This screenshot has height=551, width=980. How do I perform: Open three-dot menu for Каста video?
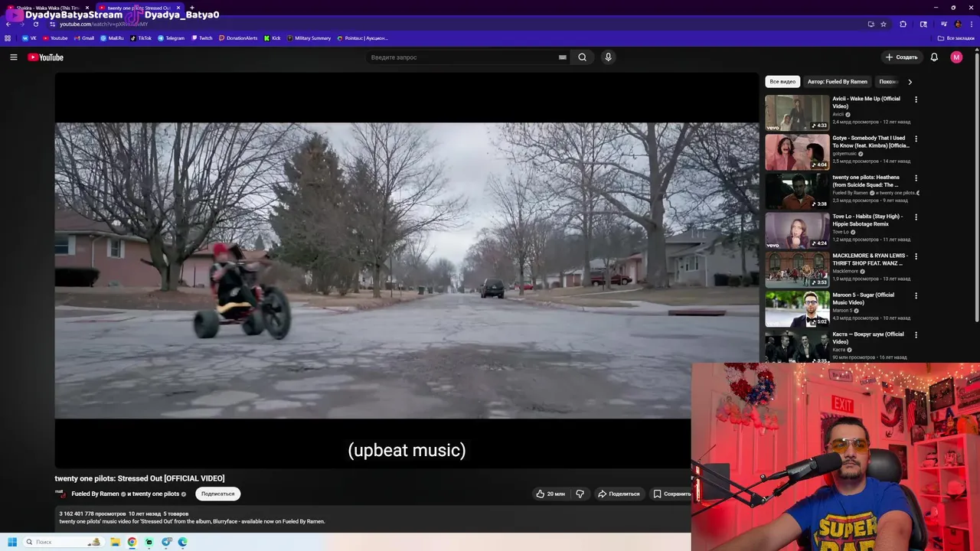coord(916,334)
